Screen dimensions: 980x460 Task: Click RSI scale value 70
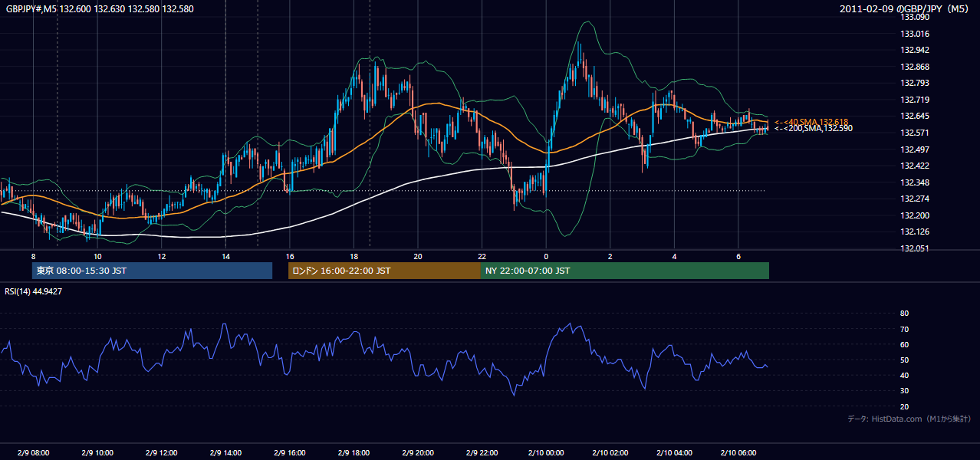[904, 329]
